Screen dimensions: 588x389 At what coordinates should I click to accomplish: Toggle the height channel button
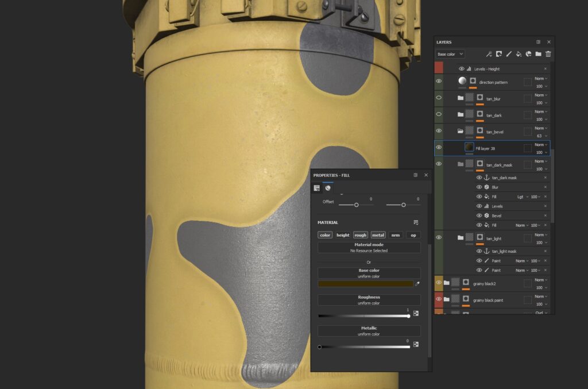pyautogui.click(x=343, y=235)
